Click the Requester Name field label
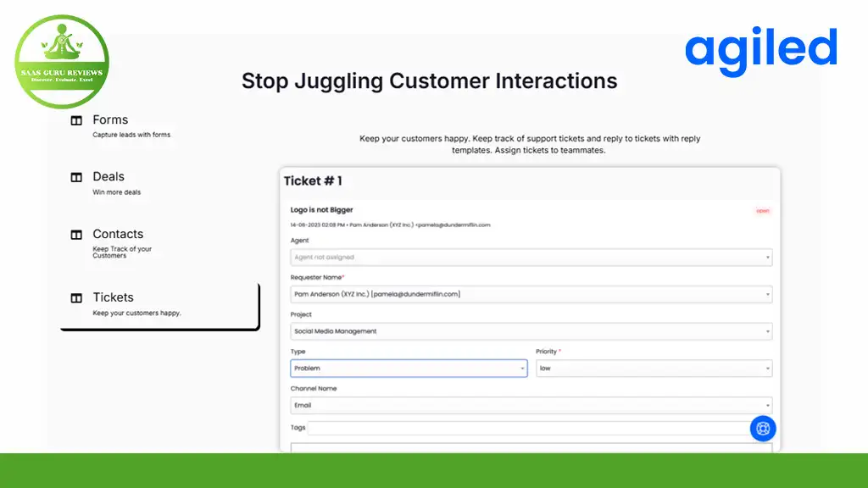 tap(317, 277)
